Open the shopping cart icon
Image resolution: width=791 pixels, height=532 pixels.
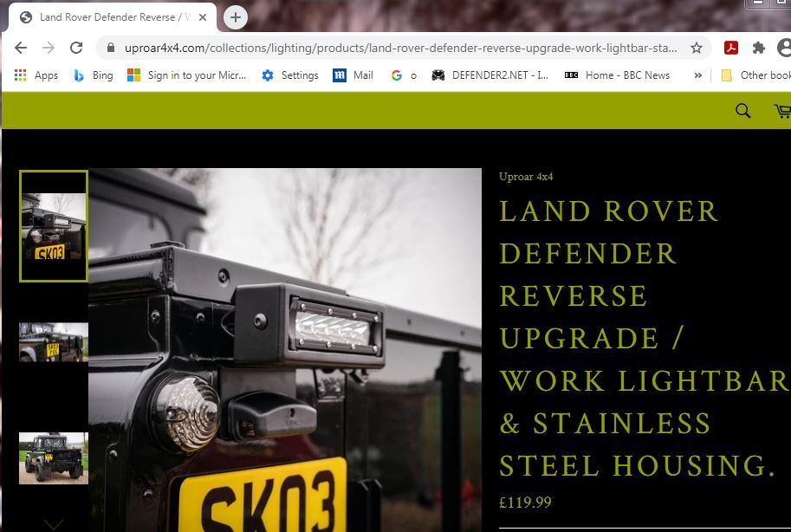click(x=782, y=111)
